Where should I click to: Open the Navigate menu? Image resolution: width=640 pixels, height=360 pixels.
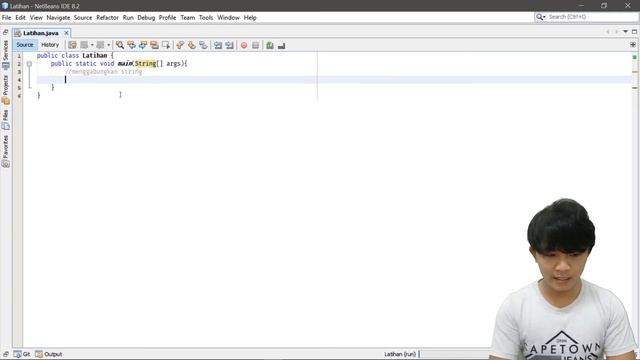coord(58,18)
